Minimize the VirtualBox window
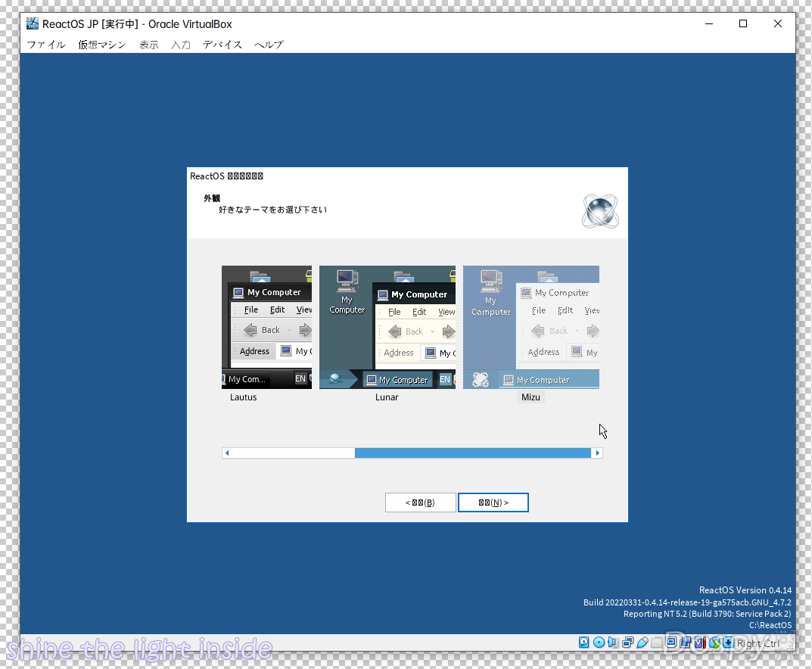The image size is (812, 669). 709,23
